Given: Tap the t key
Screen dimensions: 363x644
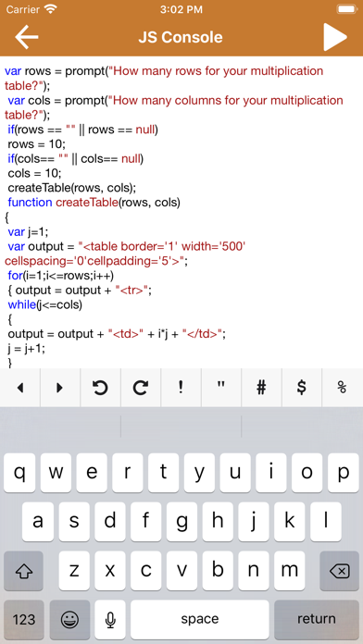Looking at the screenshot, I should point(164,472).
